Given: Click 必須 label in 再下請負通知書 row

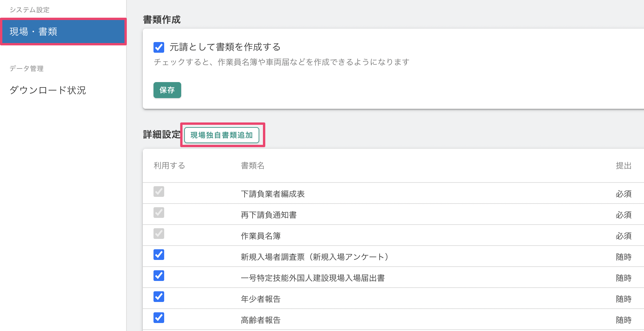Looking at the screenshot, I should click(x=623, y=215).
